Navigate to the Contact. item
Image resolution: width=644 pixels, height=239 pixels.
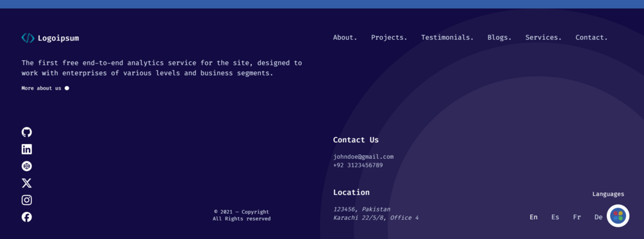point(591,37)
